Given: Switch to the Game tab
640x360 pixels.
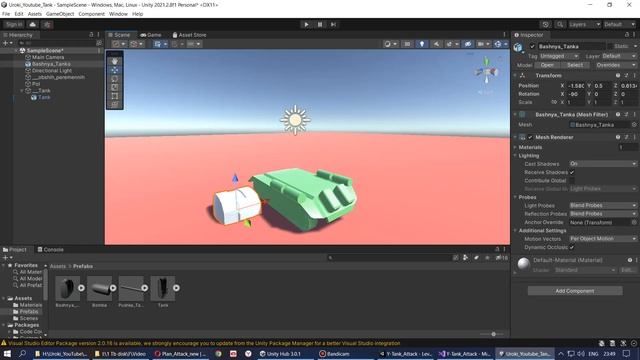Looking at the screenshot, I should (x=151, y=35).
